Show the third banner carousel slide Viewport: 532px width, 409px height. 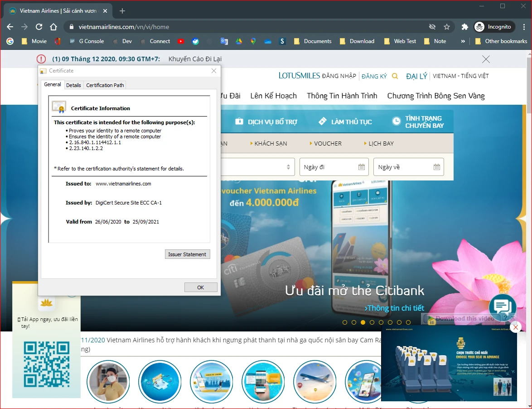point(363,322)
